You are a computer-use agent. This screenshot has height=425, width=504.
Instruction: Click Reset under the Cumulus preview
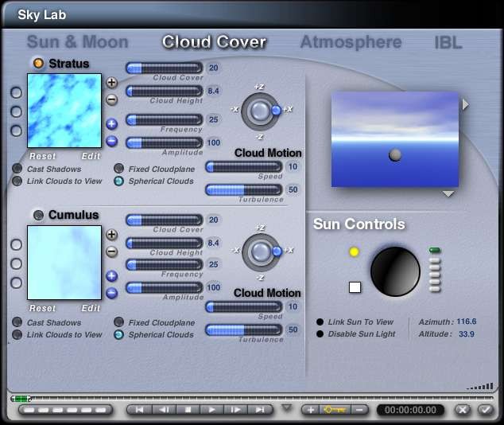(x=43, y=308)
